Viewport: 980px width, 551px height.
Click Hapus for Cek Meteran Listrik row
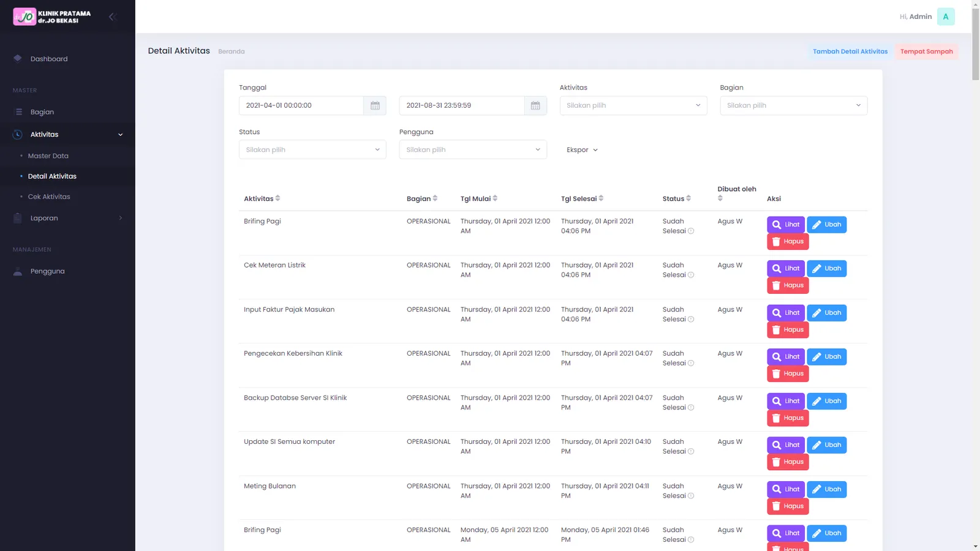788,286
